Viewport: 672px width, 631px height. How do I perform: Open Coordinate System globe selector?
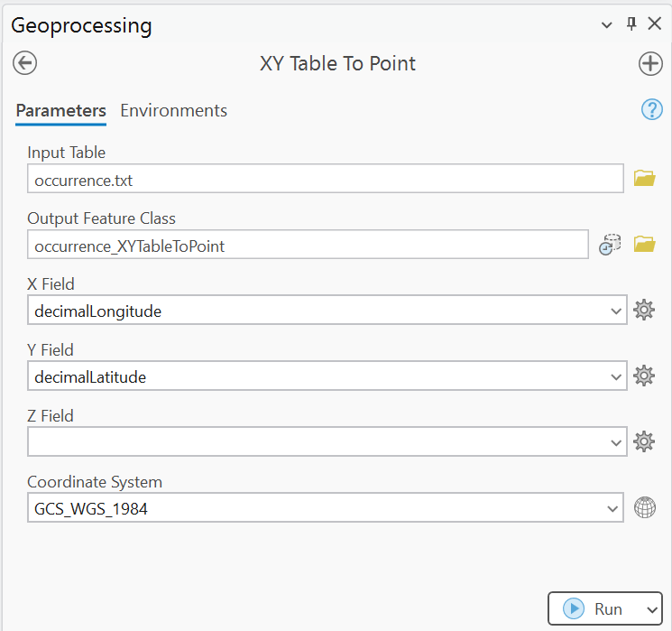644,508
